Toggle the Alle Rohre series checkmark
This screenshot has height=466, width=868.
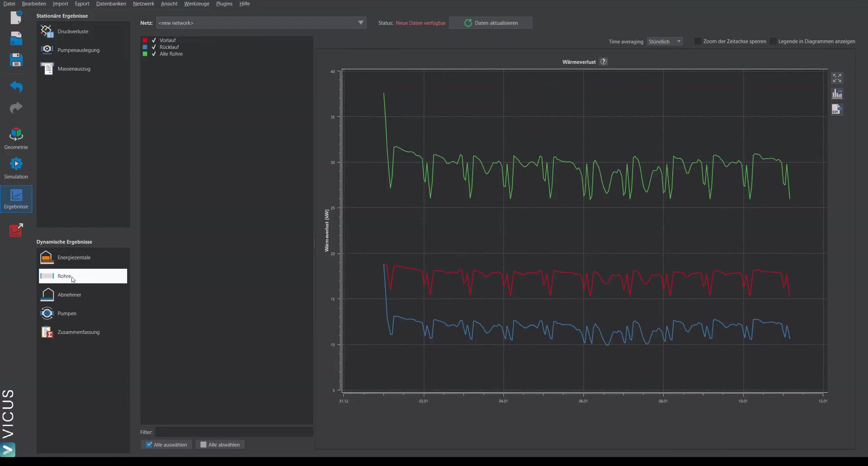tap(154, 54)
